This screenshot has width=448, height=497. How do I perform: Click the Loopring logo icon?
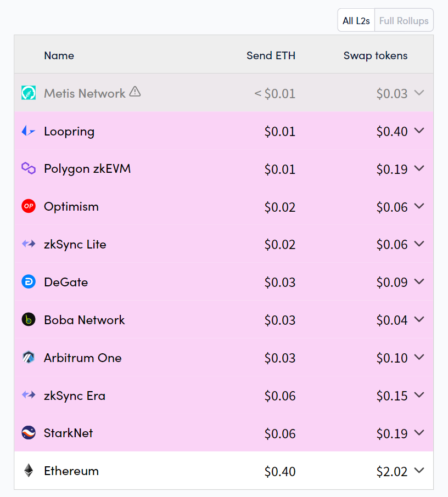click(29, 131)
